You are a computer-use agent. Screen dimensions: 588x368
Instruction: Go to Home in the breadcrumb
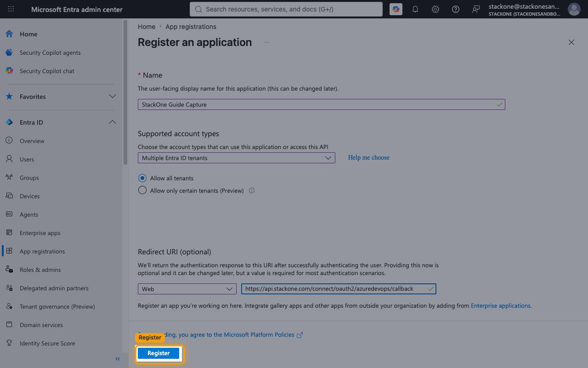pos(147,27)
